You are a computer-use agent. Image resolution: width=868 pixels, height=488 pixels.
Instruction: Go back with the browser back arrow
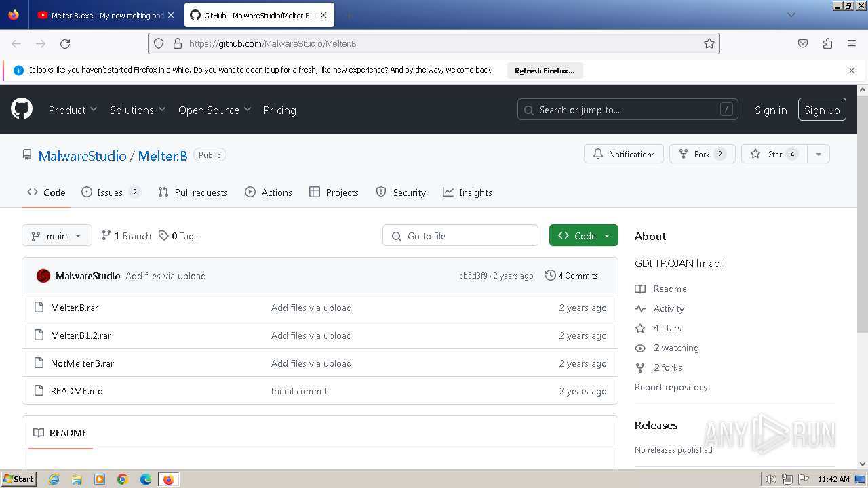click(x=16, y=43)
